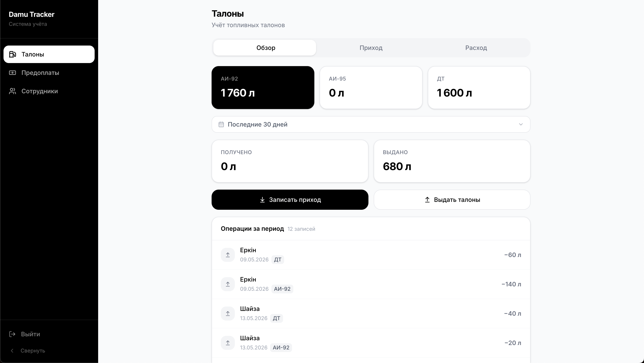Click the ДТ tag in Еркін row

pos(278,260)
